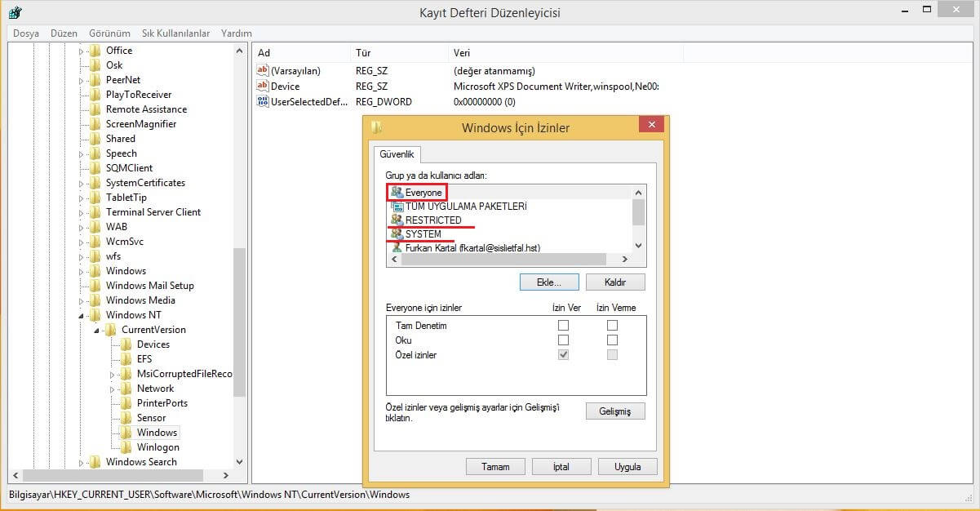Click the SYSTEM group icon

pyautogui.click(x=397, y=234)
